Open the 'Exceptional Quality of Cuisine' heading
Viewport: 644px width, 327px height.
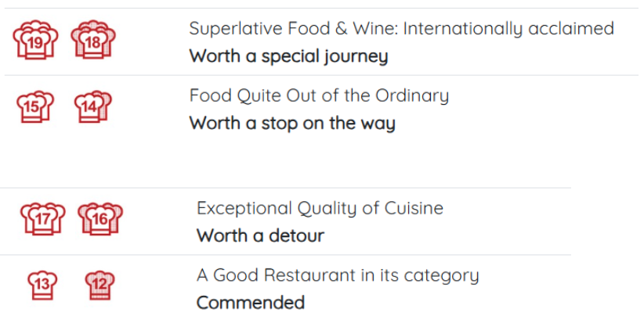click(320, 208)
